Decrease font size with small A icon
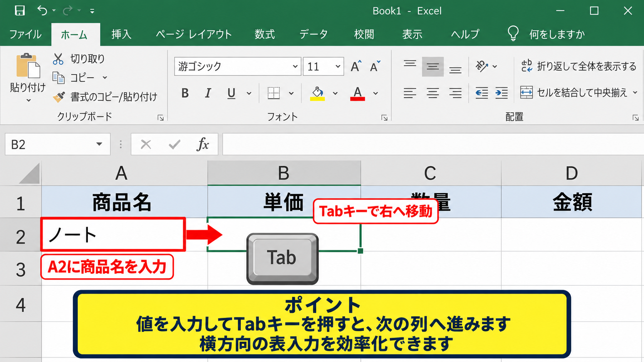The width and height of the screenshot is (644, 362). tap(375, 66)
